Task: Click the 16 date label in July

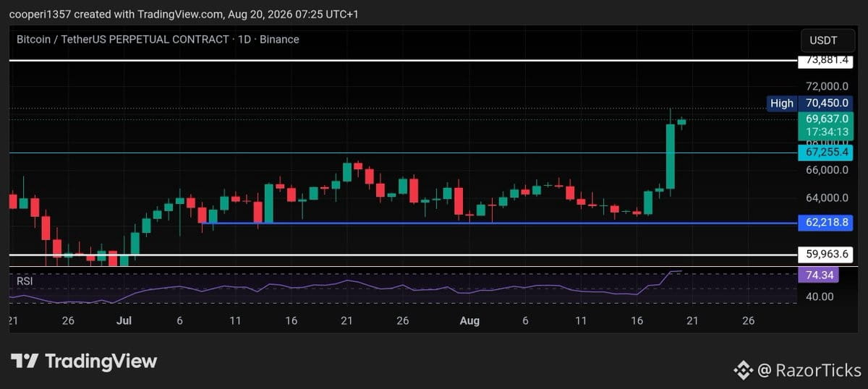Action: 291,320
